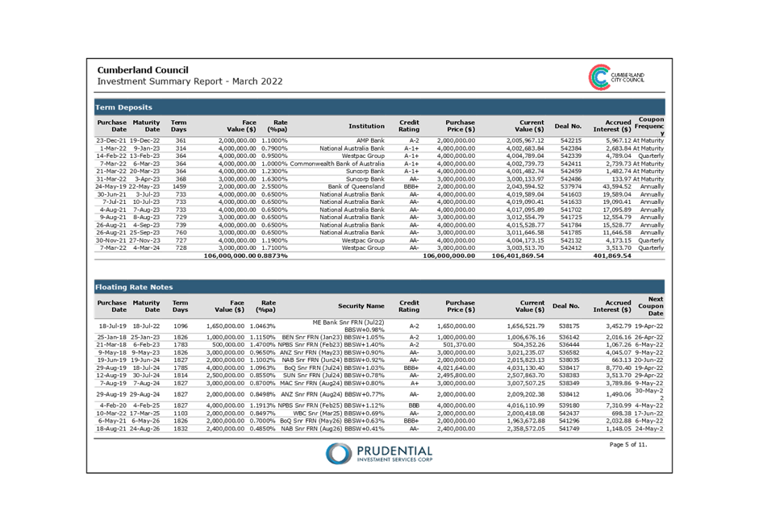Click 'Accrued Interest ($)' header in Floating Rate Notes table
The image size is (759, 532).
(612, 306)
